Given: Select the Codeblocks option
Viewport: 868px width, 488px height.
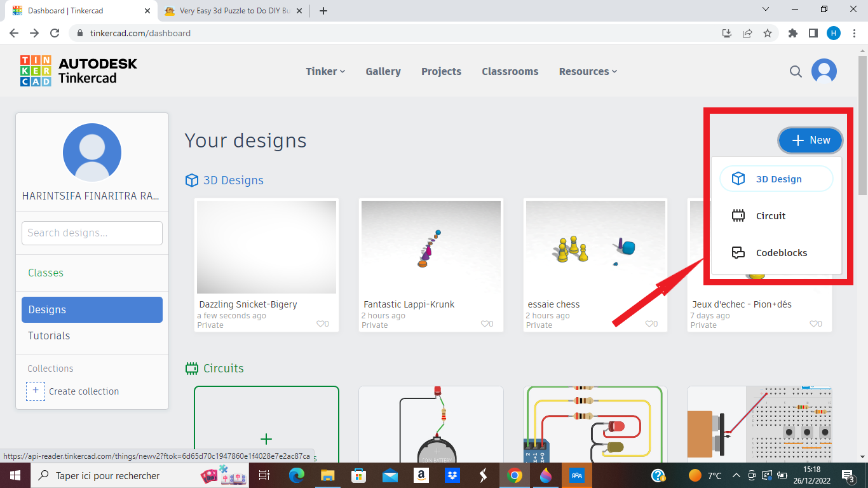Looking at the screenshot, I should coord(782,252).
